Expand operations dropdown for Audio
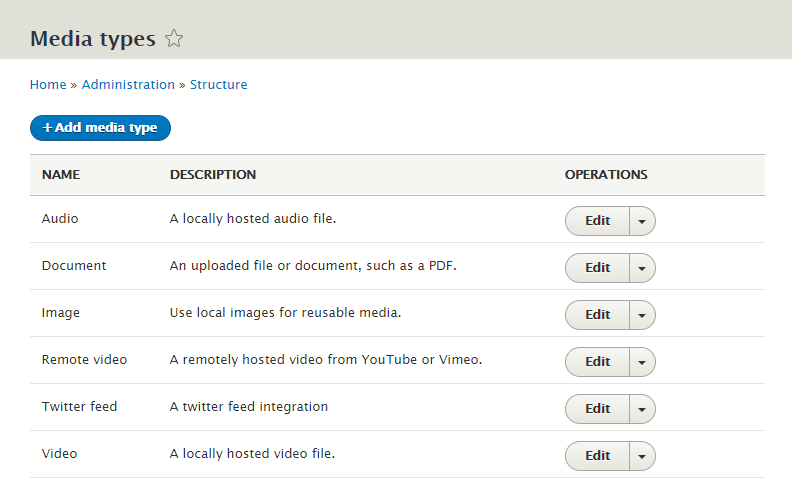 click(642, 221)
